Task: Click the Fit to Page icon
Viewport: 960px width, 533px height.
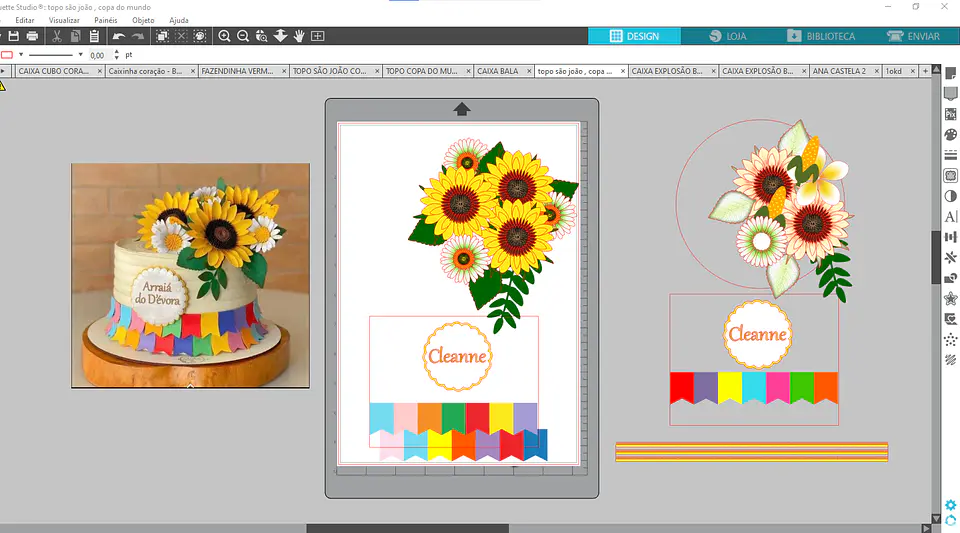Action: [x=318, y=36]
